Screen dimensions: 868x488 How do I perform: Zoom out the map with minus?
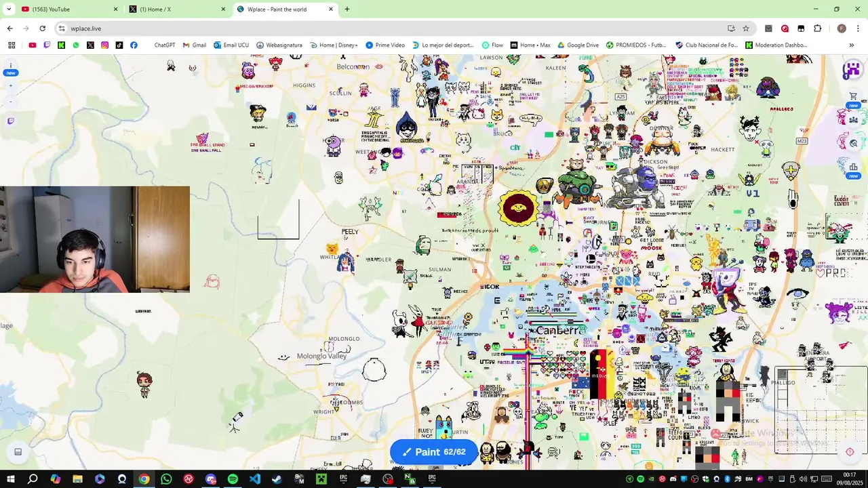point(10,102)
